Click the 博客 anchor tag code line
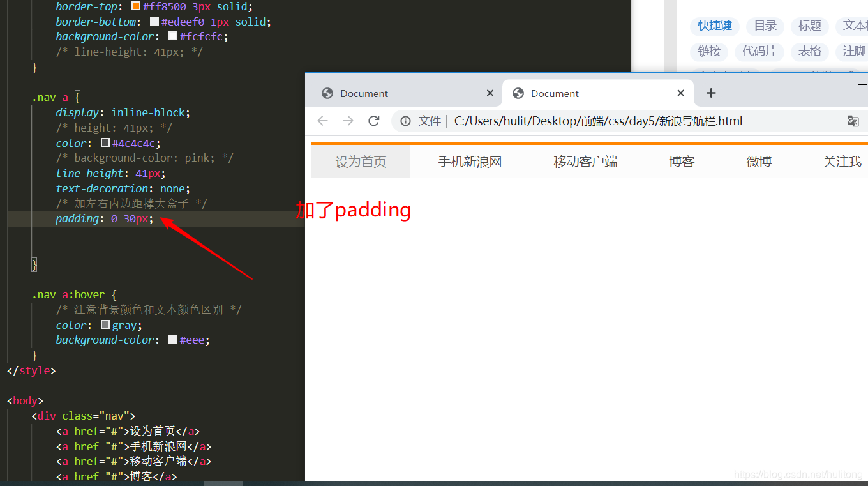Image resolution: width=868 pixels, height=486 pixels. coord(116,476)
